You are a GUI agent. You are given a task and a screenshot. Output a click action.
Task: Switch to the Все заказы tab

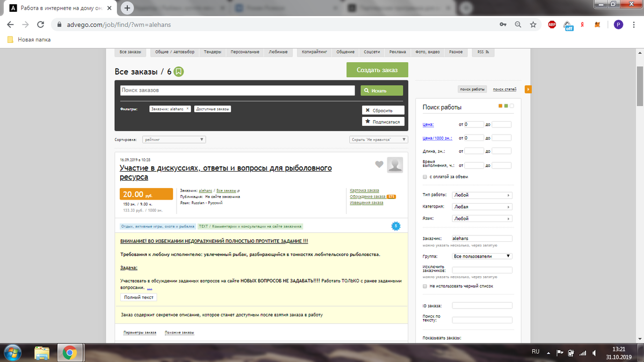[130, 52]
